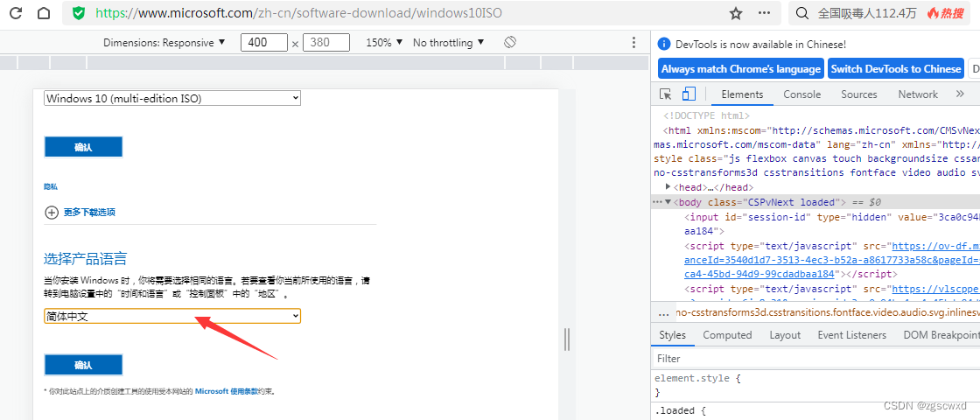Screen dimensions: 980x420
Task: Open the address bar three-dots menu
Action: 764,13
